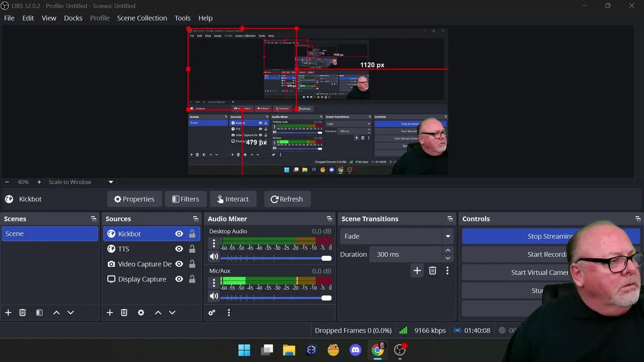Pop out the Controls dock
Screen dimensions: 644x362
638,219
